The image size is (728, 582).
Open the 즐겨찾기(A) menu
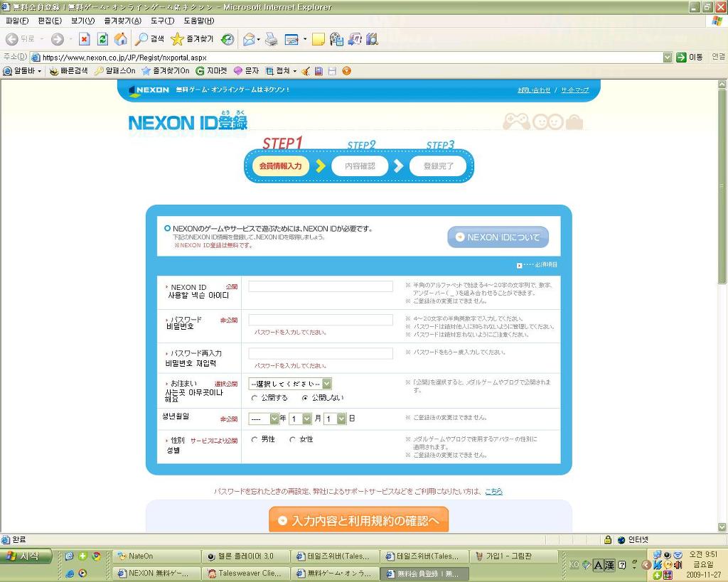pos(122,21)
